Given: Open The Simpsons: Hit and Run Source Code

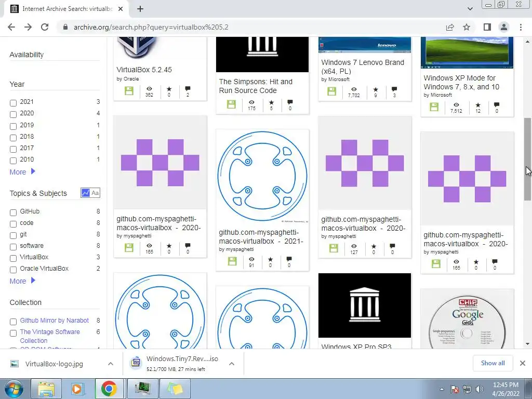Looking at the screenshot, I should click(x=256, y=86).
